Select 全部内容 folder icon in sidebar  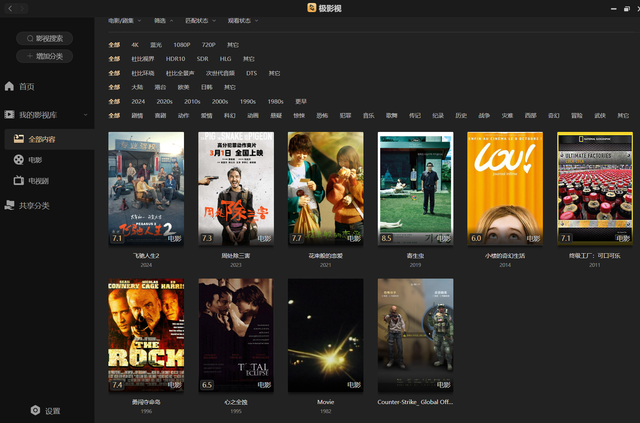click(x=18, y=139)
